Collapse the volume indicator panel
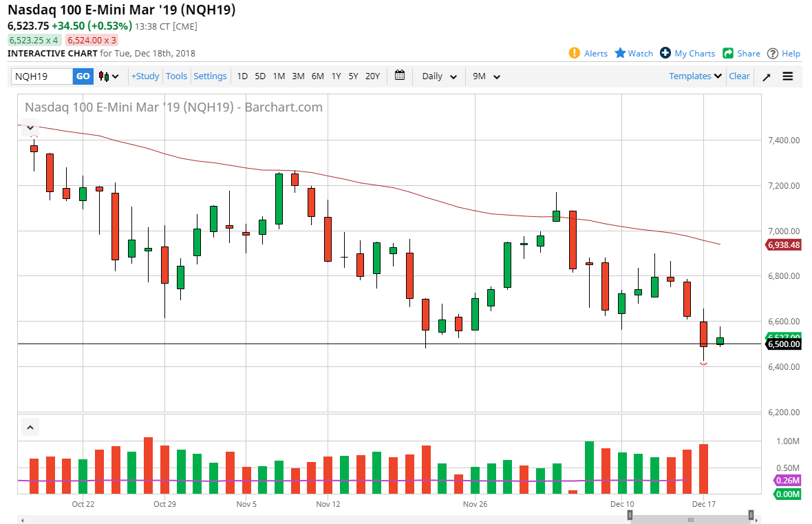 pyautogui.click(x=30, y=427)
